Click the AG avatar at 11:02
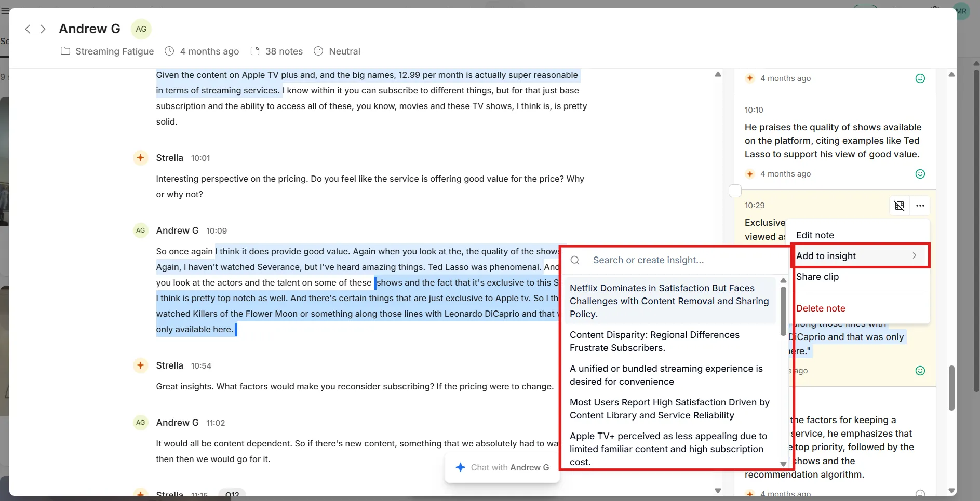 point(140,422)
